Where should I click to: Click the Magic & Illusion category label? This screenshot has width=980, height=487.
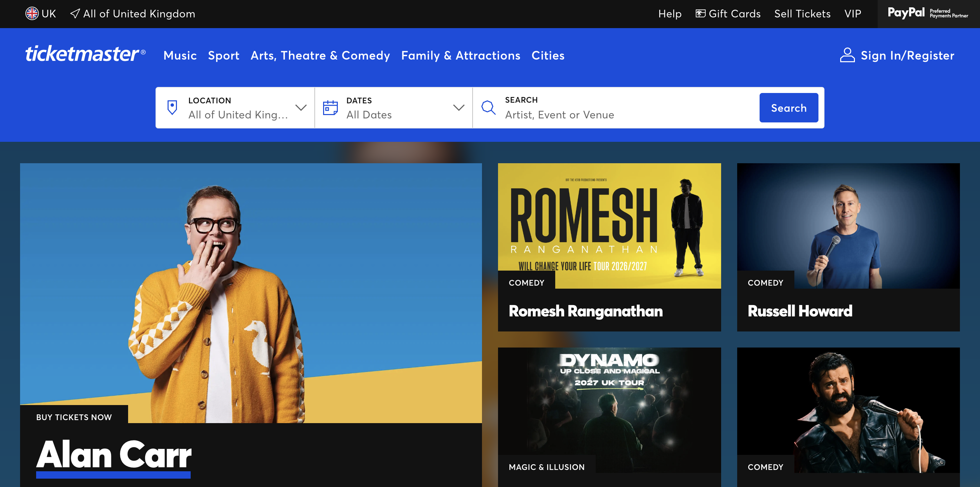[x=547, y=467]
